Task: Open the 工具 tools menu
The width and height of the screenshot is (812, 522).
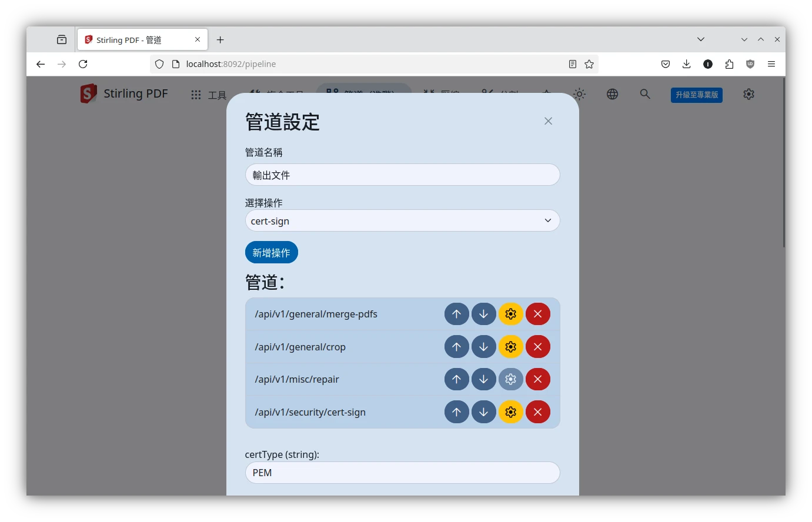Action: coord(209,95)
